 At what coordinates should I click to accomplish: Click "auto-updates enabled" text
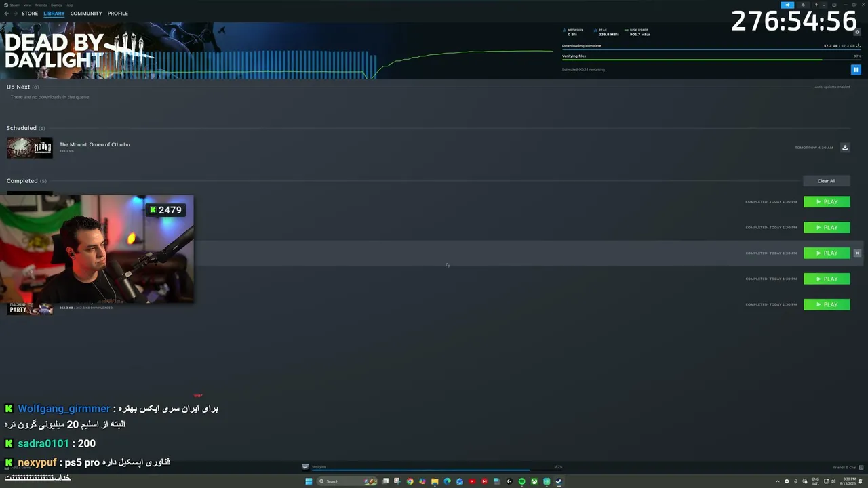pyautogui.click(x=832, y=87)
